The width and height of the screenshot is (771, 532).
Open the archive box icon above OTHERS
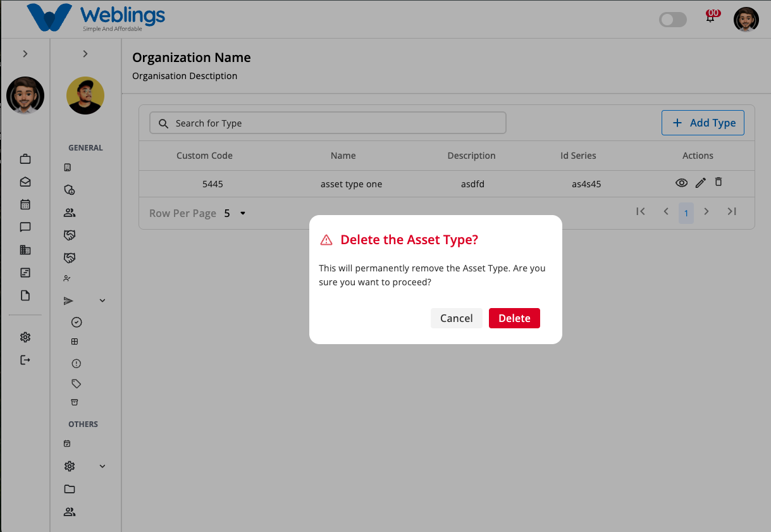pos(75,402)
